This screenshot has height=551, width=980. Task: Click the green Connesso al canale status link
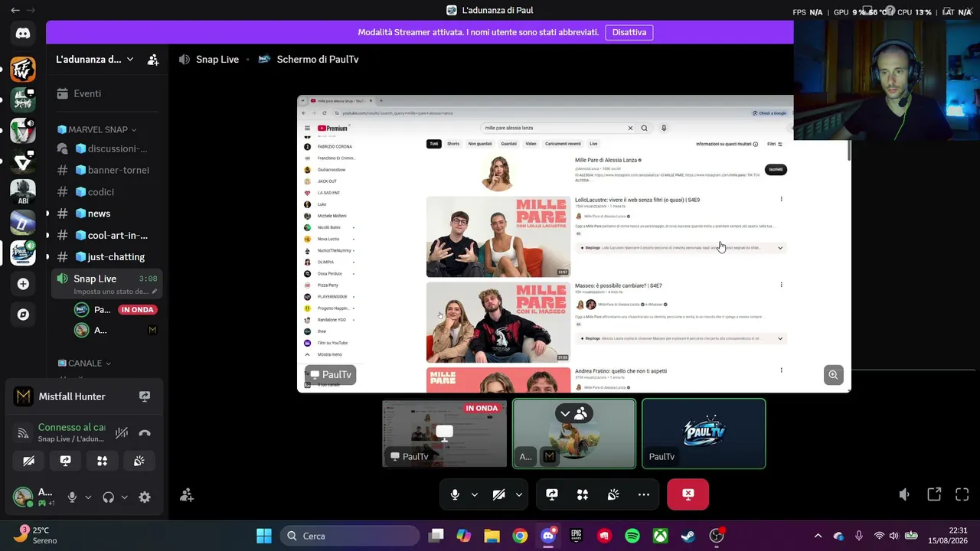[x=72, y=427]
